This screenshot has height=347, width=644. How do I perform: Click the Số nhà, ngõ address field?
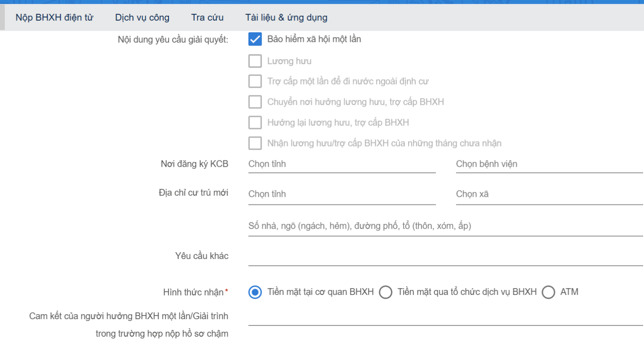click(x=445, y=226)
